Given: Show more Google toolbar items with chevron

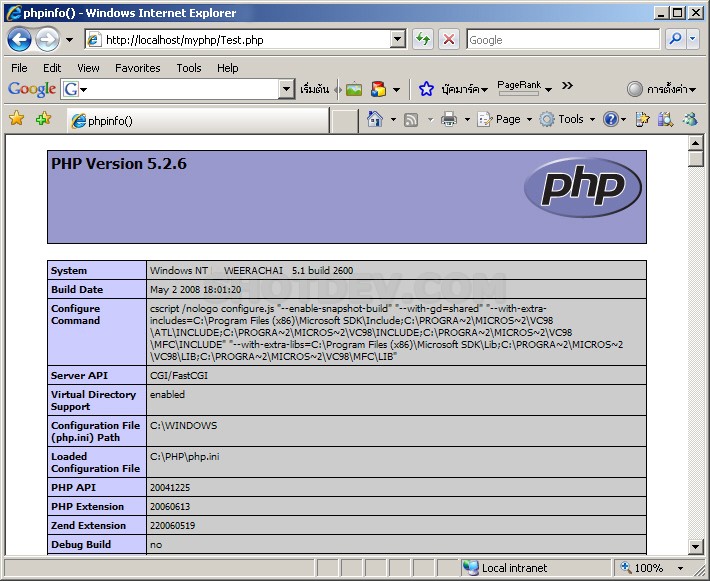Looking at the screenshot, I should 567,85.
